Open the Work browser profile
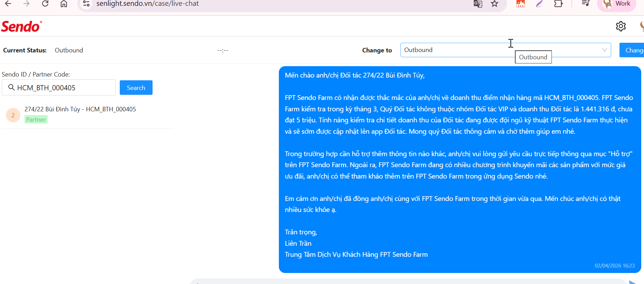The width and height of the screenshot is (644, 284). (617, 4)
